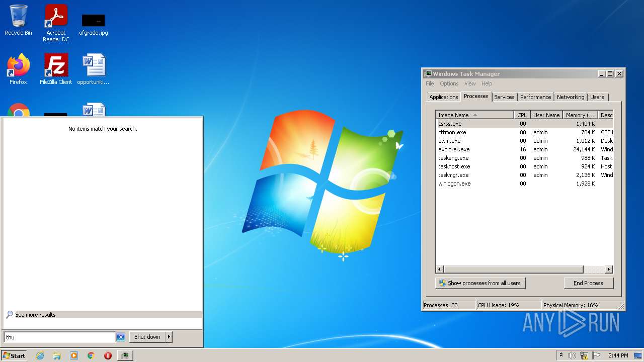The height and width of the screenshot is (362, 644).
Task: Select the taskmgr.exe process row
Action: click(x=524, y=175)
